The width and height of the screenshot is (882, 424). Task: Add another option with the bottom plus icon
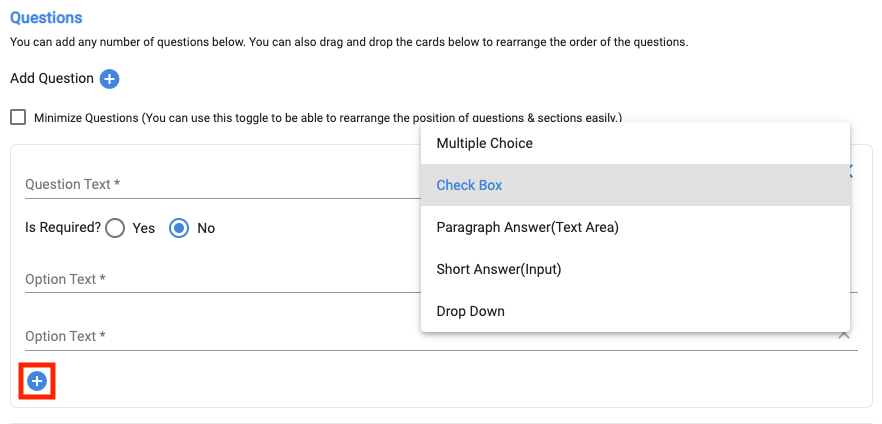coord(37,381)
